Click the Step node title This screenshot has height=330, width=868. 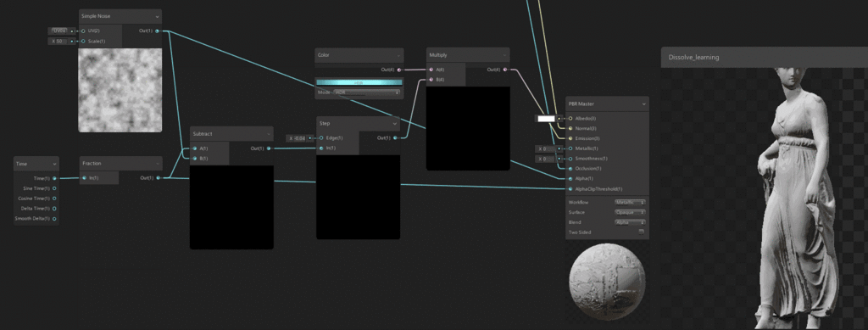tap(325, 124)
